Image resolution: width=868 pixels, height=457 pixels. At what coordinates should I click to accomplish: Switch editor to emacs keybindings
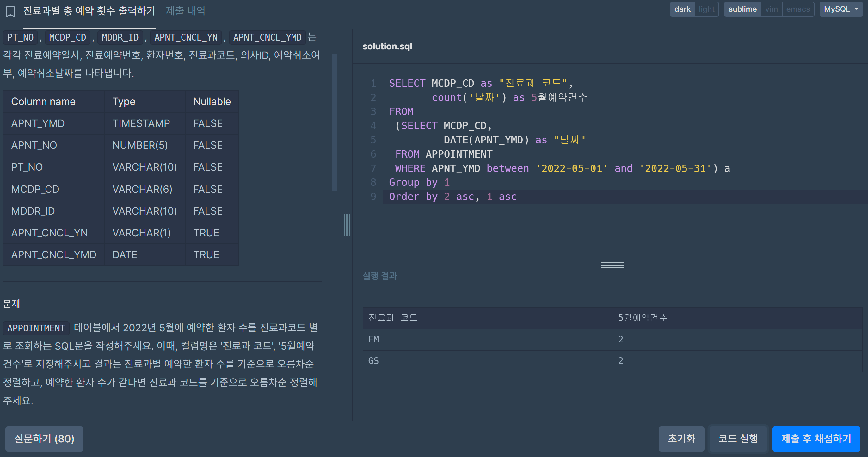coord(797,9)
